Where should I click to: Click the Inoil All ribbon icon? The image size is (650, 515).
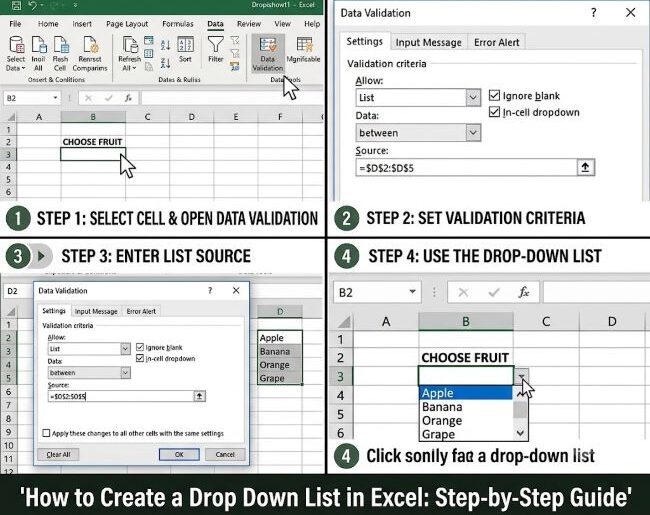click(39, 45)
